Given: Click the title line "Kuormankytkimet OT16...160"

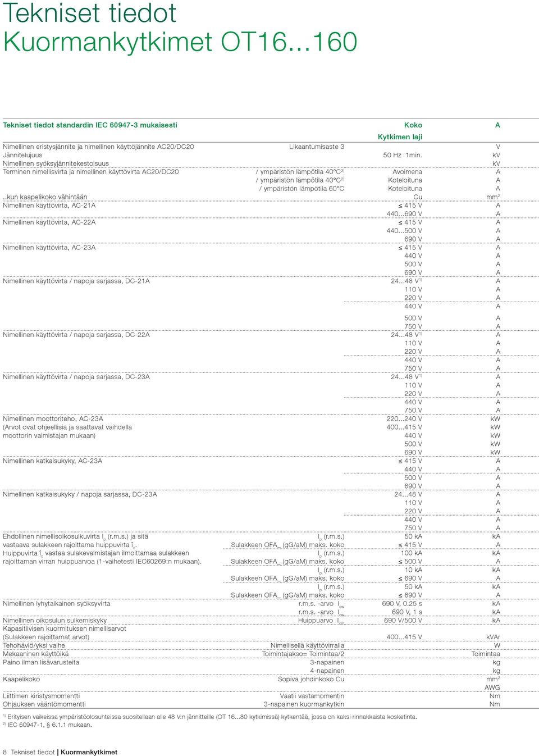Looking at the screenshot, I should click(x=180, y=42).
